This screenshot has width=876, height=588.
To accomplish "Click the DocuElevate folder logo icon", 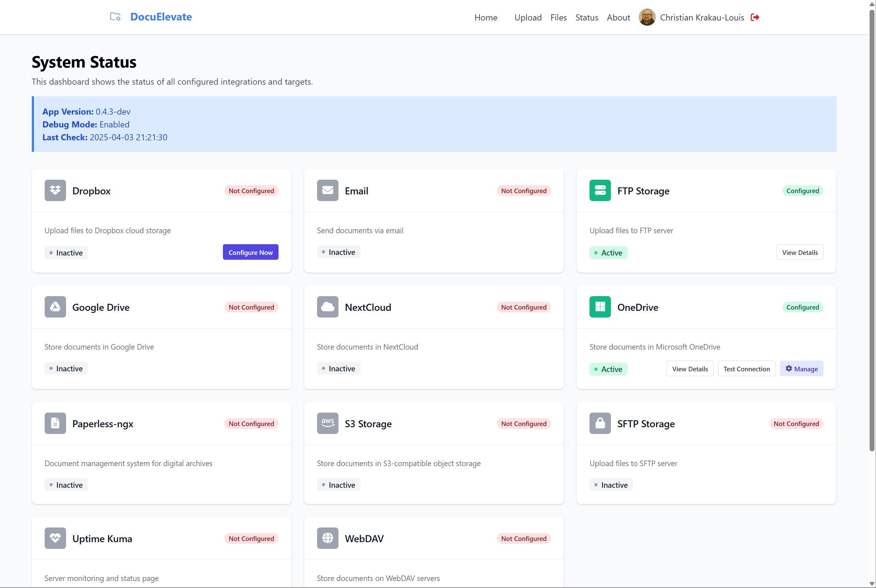I will 115,17.
